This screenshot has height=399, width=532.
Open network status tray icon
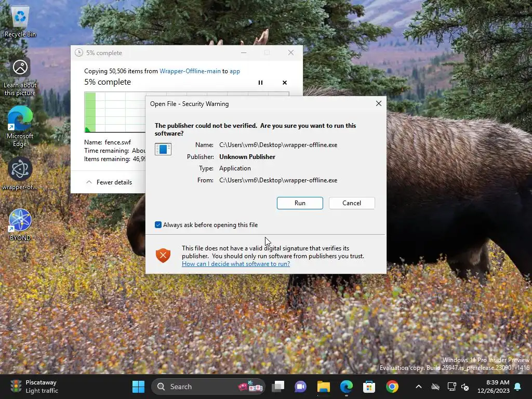(x=451, y=387)
